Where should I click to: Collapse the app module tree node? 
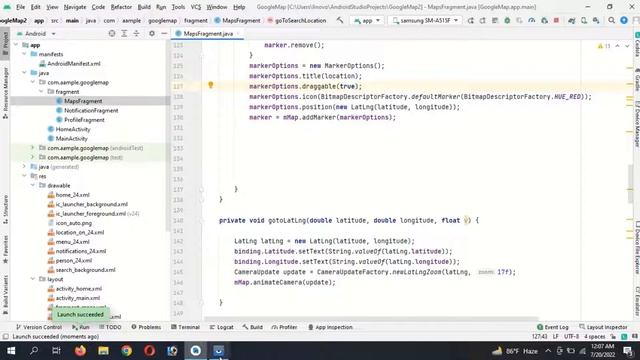pos(16,45)
